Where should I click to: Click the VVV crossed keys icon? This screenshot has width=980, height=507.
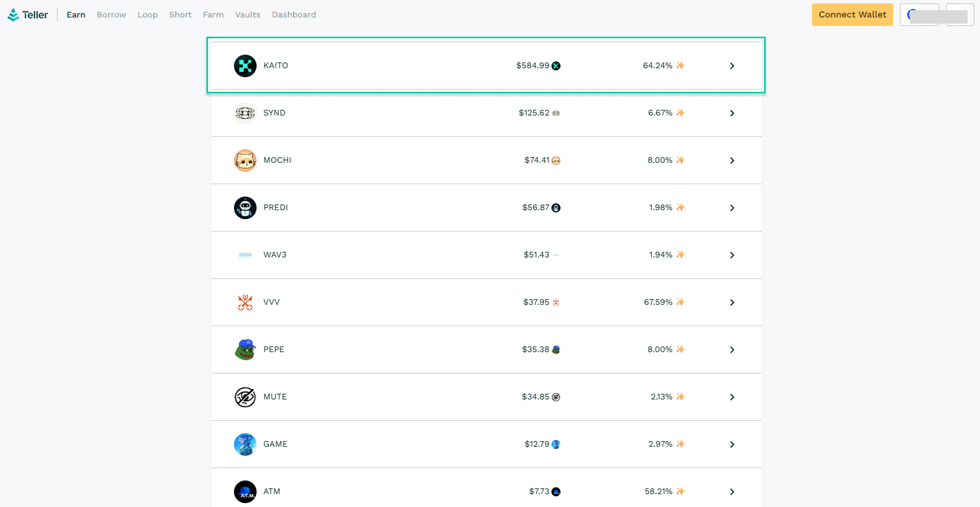pos(245,303)
